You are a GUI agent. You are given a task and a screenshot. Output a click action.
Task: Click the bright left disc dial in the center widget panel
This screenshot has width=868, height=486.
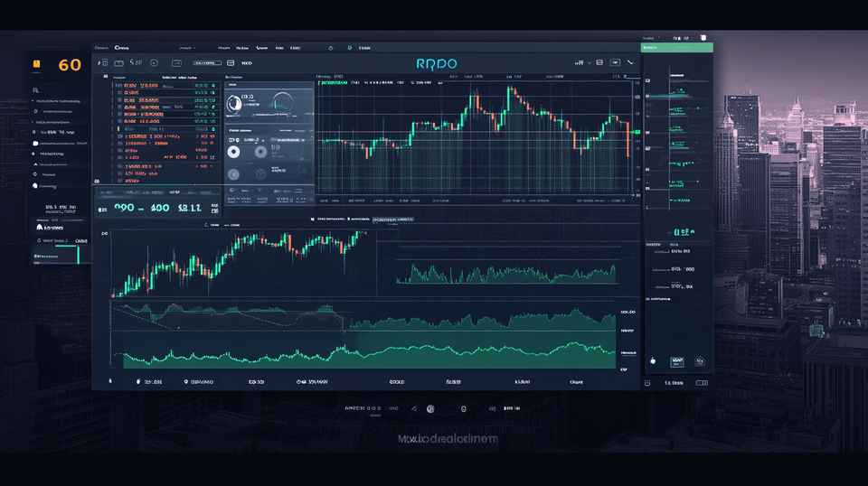234,151
